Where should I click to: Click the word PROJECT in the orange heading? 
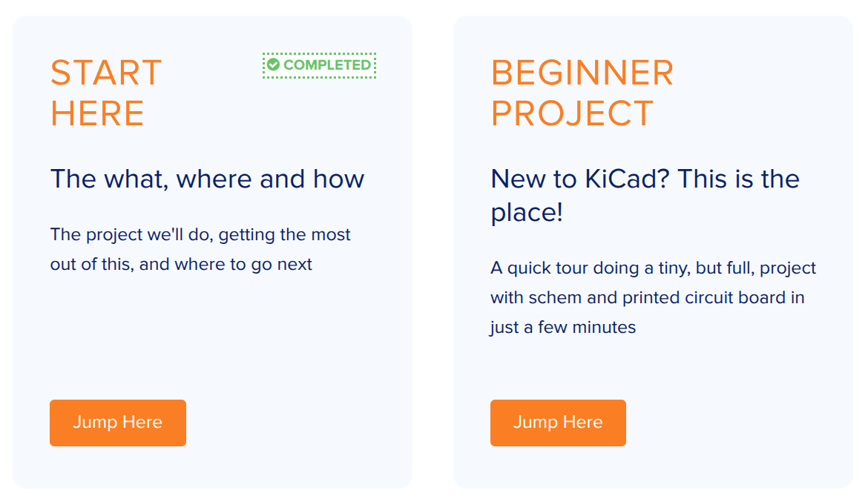[x=572, y=114]
